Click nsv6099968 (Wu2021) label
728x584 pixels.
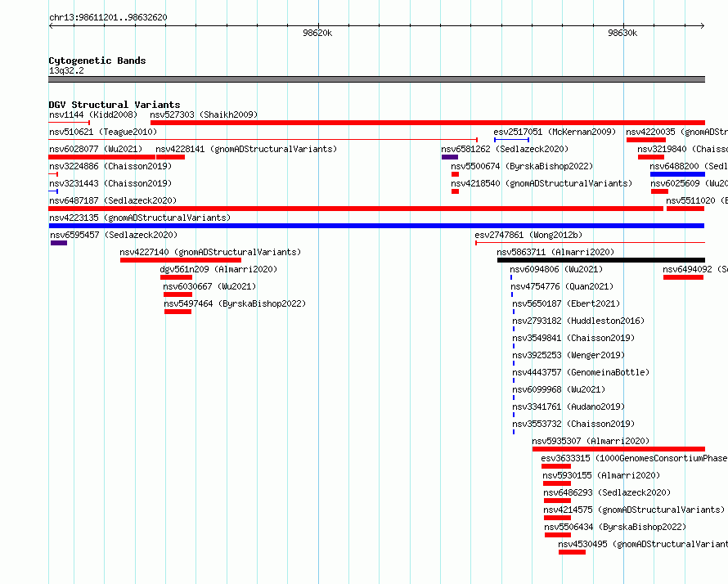point(559,389)
